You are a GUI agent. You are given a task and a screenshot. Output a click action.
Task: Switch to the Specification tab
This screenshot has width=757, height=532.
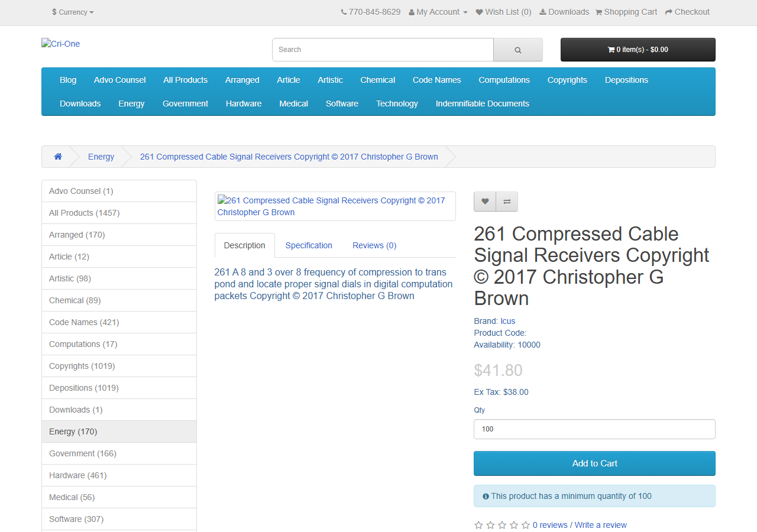click(309, 245)
